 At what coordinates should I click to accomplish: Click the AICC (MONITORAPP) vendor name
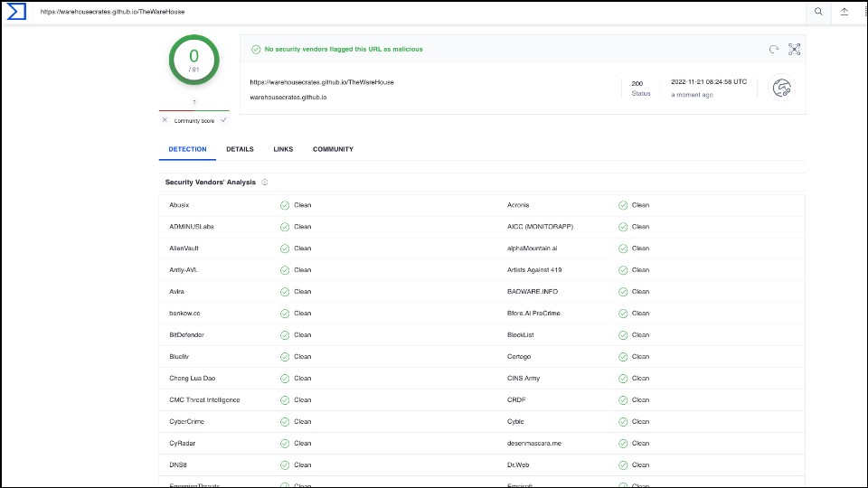click(x=541, y=227)
